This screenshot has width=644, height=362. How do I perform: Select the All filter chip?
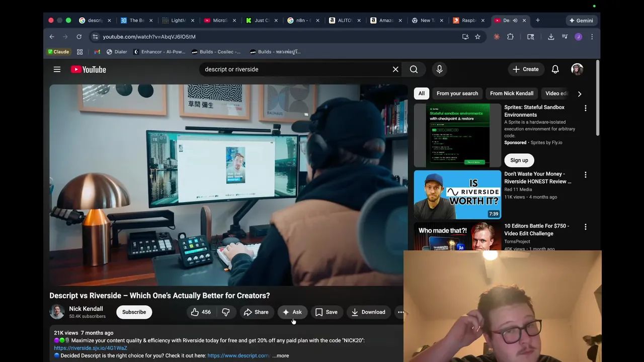pos(421,94)
